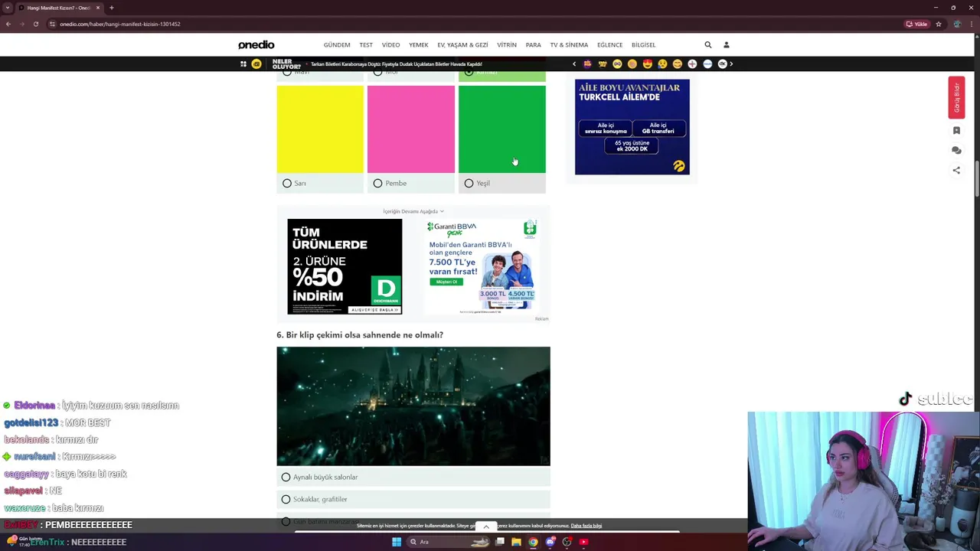Select the Sarı radio option
This screenshot has height=551, width=980.
click(x=287, y=184)
